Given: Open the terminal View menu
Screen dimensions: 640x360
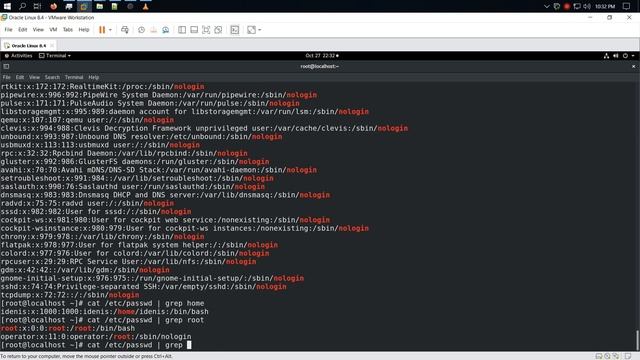Looking at the screenshot, I should pyautogui.click(x=34, y=77).
